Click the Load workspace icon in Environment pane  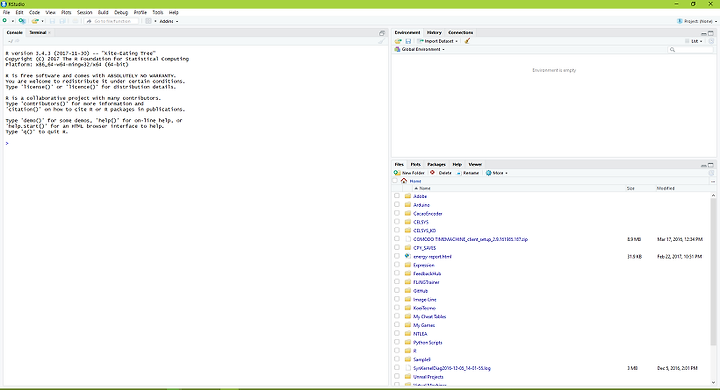(x=398, y=41)
